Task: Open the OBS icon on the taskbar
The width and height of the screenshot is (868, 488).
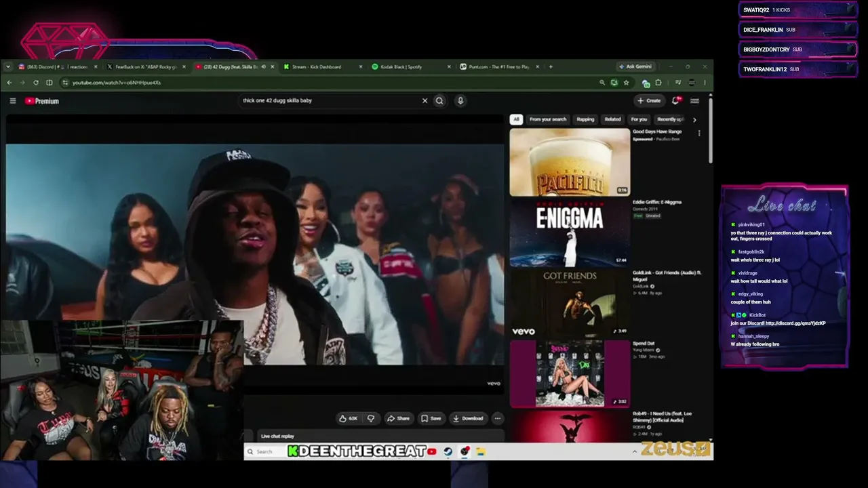Action: pyautogui.click(x=465, y=451)
